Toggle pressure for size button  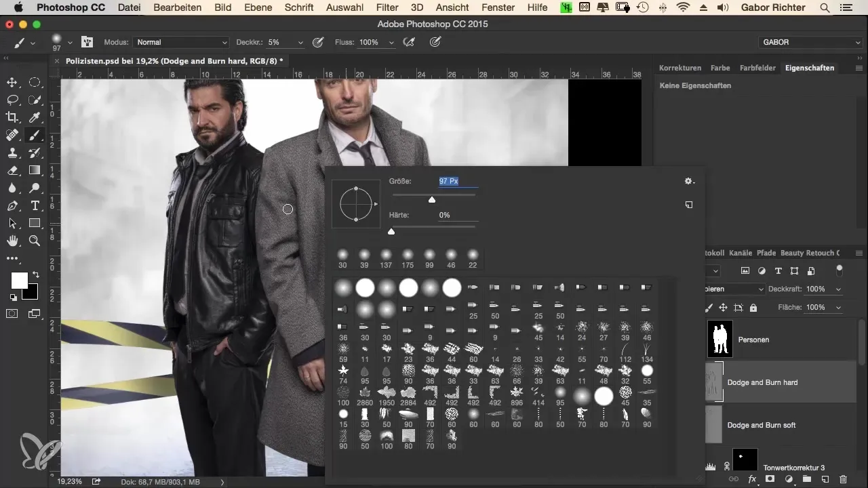(436, 42)
